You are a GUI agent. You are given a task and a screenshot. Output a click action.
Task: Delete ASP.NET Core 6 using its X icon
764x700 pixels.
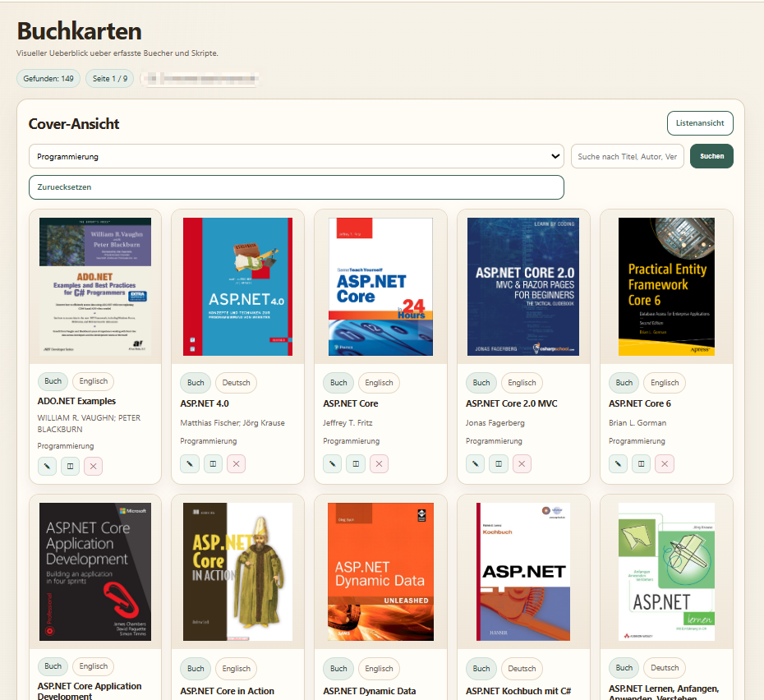(x=665, y=463)
